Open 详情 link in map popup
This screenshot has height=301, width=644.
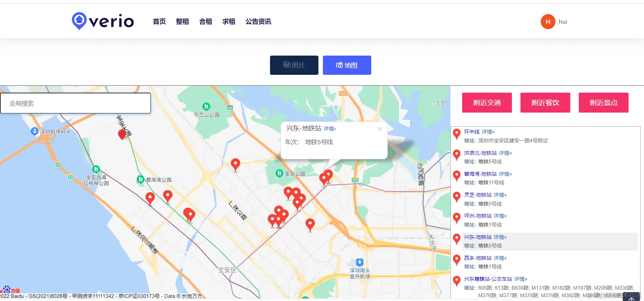(330, 129)
